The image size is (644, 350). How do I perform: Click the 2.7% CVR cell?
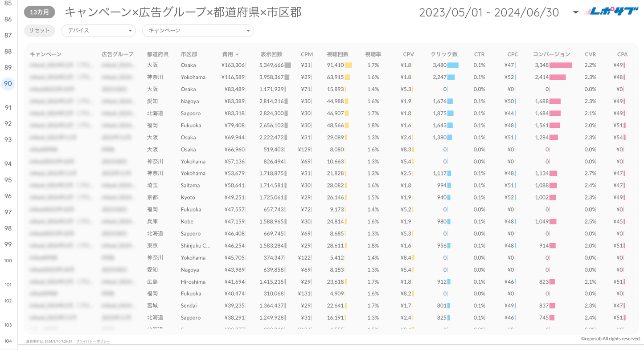590,173
